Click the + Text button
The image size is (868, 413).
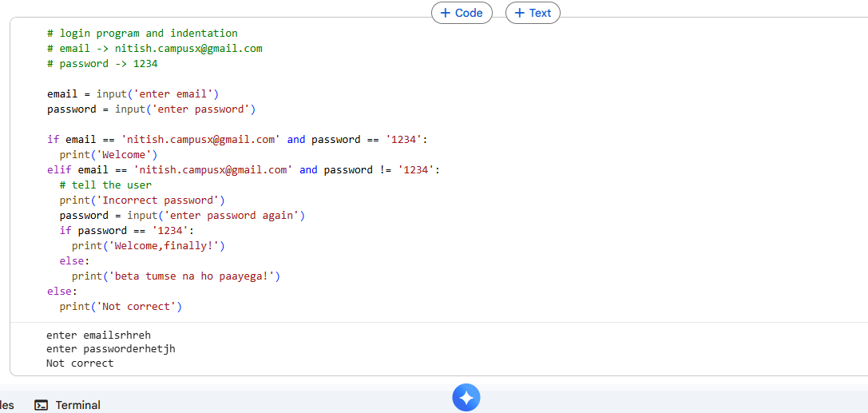point(533,13)
